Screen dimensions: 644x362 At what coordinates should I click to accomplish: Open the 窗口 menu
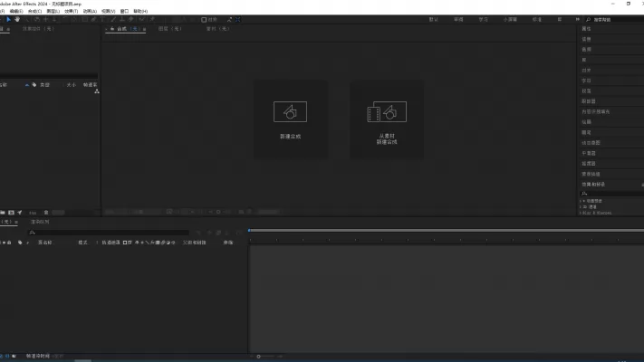tap(124, 12)
